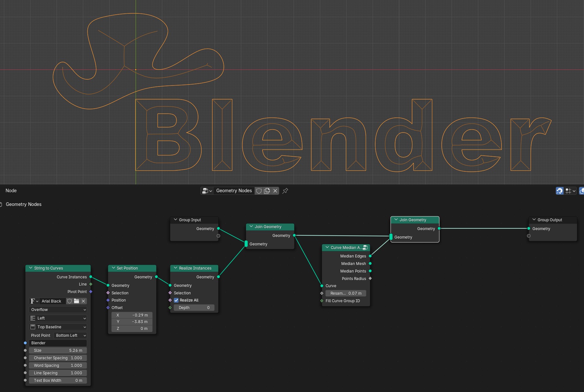Click the Resample 0.07 m field
584x392 pixels.
(x=346, y=293)
